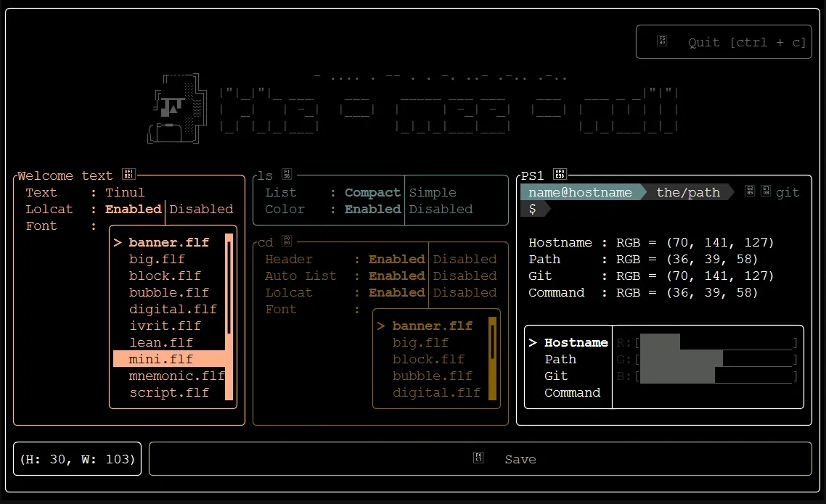Click the glyph icon next to ls title

pos(287,174)
